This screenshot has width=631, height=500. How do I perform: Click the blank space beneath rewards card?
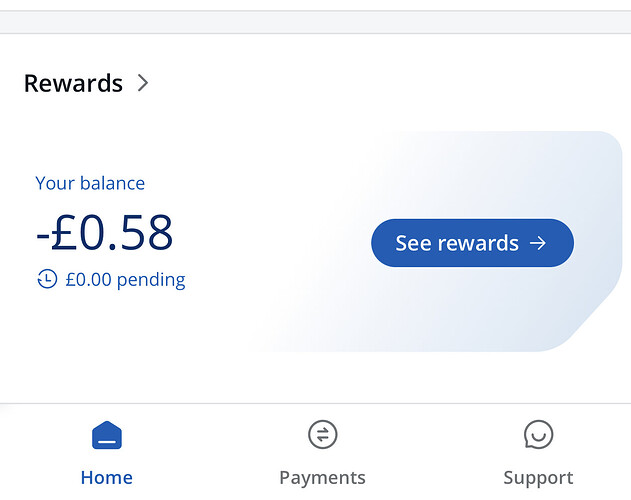[316, 377]
